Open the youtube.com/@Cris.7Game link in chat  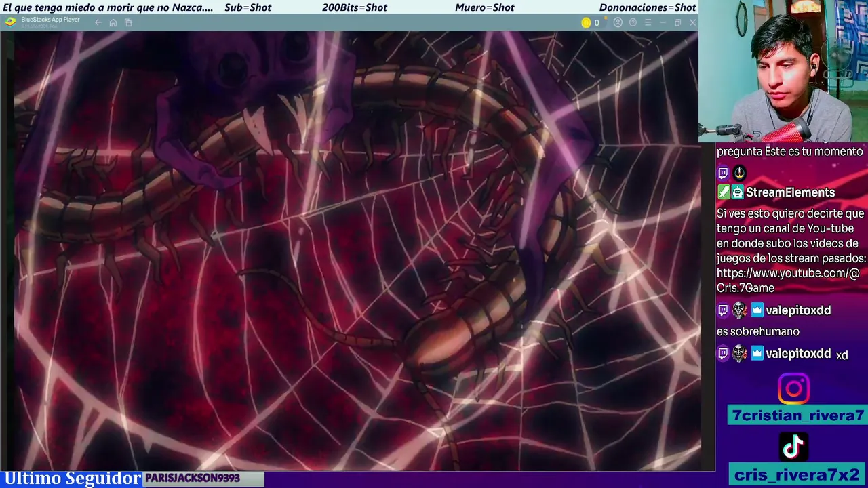tap(788, 281)
